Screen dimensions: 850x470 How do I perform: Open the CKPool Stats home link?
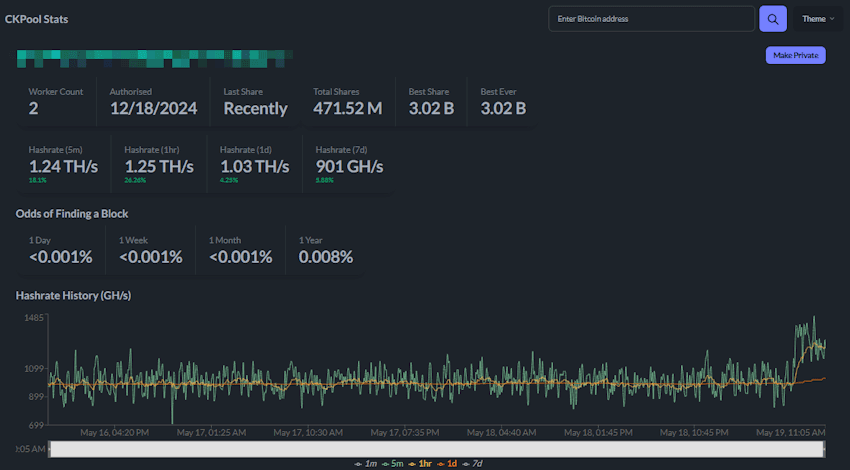pyautogui.click(x=37, y=19)
